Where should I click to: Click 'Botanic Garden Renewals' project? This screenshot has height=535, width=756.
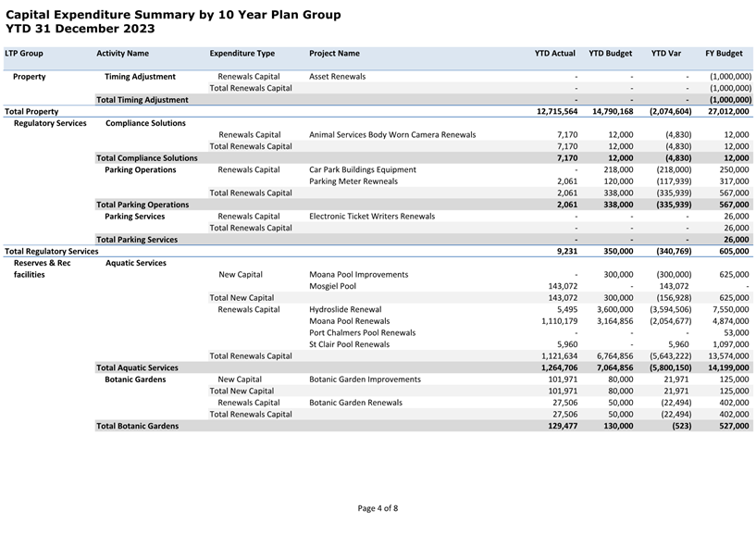click(356, 403)
